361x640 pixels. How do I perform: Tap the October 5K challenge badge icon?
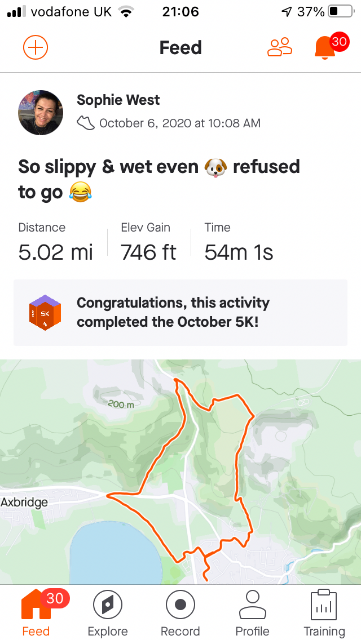(45, 313)
